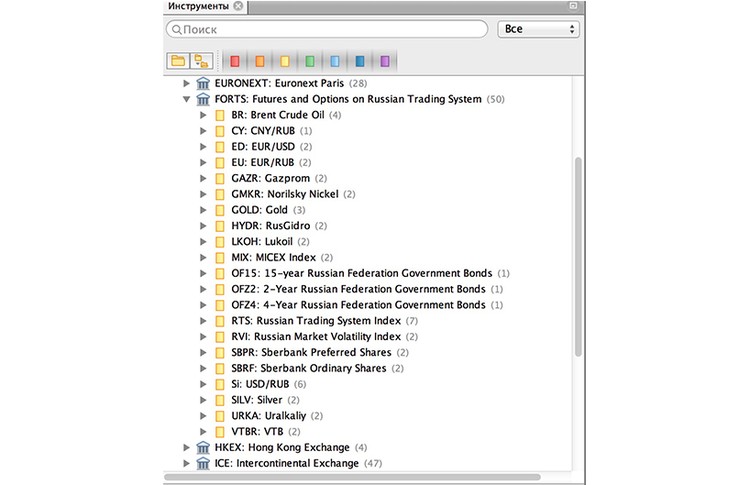Click the magnifier icon in search field
The image size is (750, 485).
coord(176,30)
